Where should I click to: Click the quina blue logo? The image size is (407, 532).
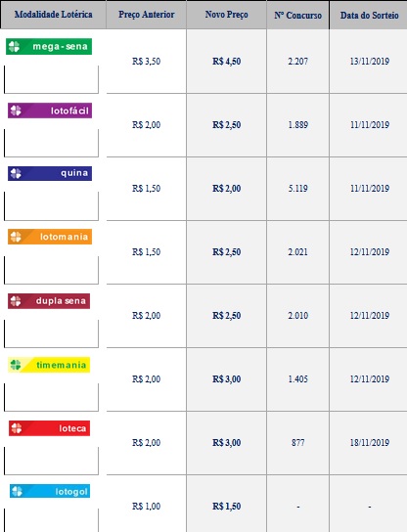pyautogui.click(x=50, y=173)
